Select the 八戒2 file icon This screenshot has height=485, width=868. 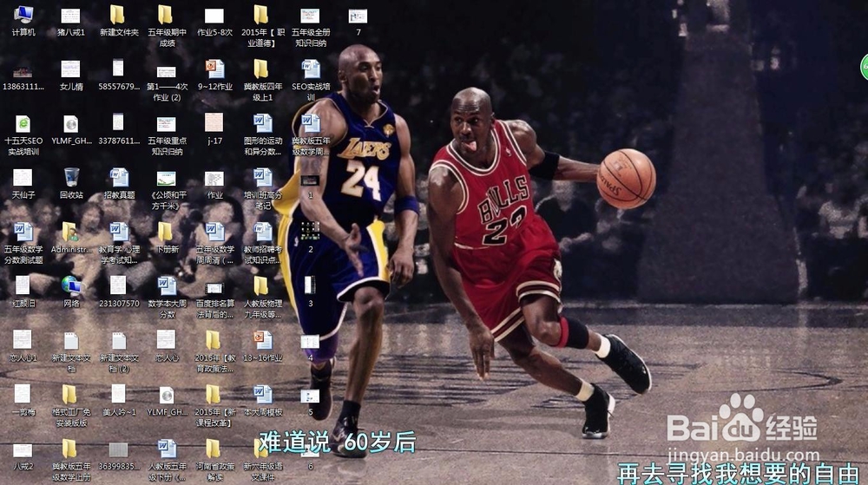point(23,450)
